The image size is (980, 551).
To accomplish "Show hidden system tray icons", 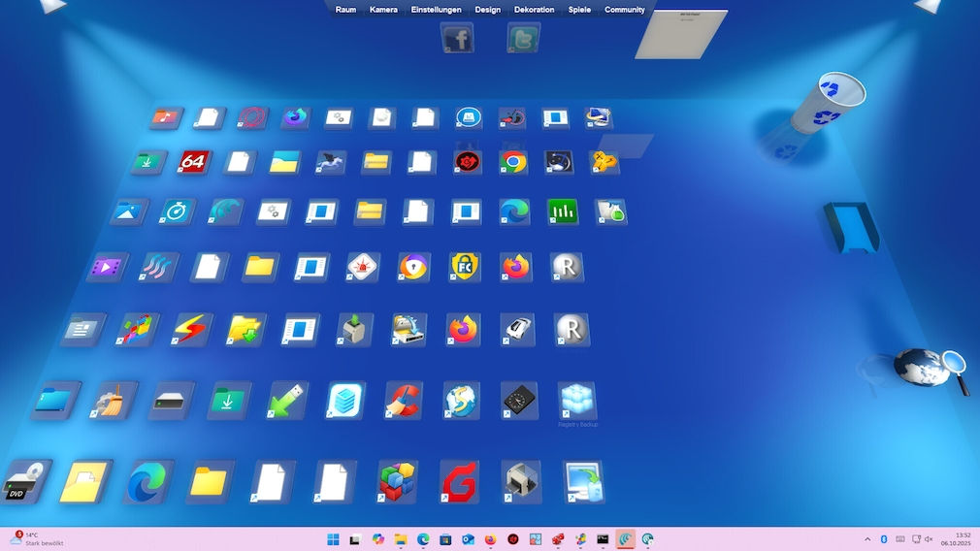I will point(867,539).
